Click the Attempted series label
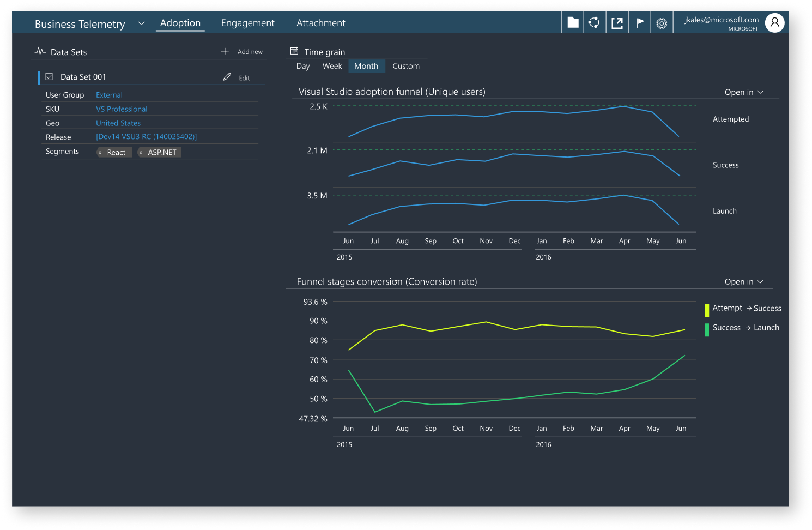This screenshot has height=530, width=812. pyautogui.click(x=731, y=119)
